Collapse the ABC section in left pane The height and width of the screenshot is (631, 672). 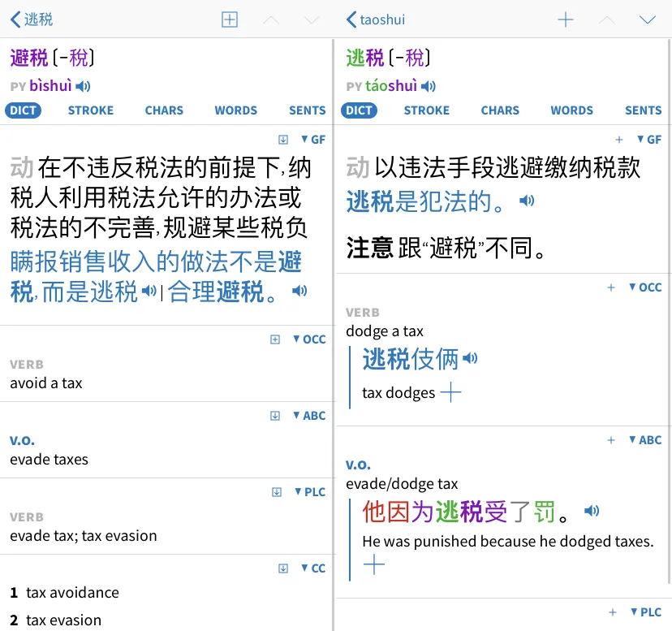(308, 416)
